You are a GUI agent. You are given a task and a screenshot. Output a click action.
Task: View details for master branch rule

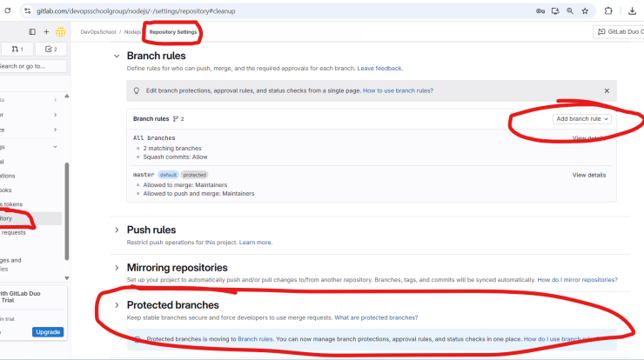(589, 175)
